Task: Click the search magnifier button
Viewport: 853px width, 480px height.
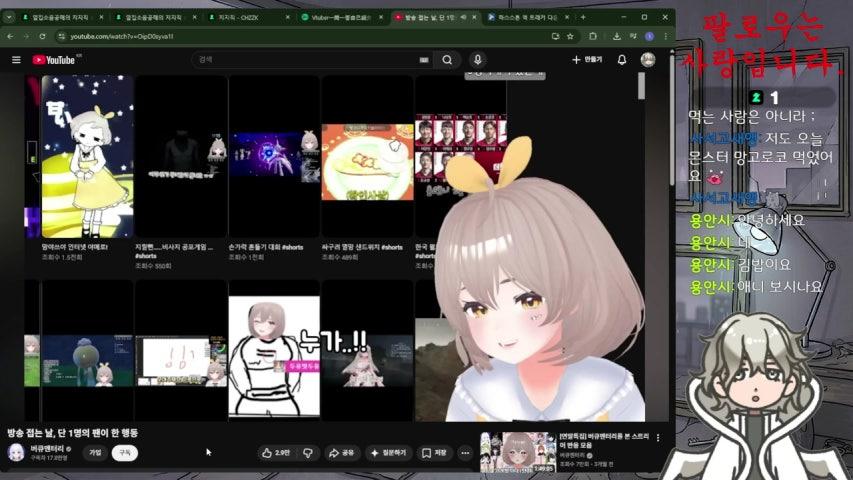Action: point(448,60)
